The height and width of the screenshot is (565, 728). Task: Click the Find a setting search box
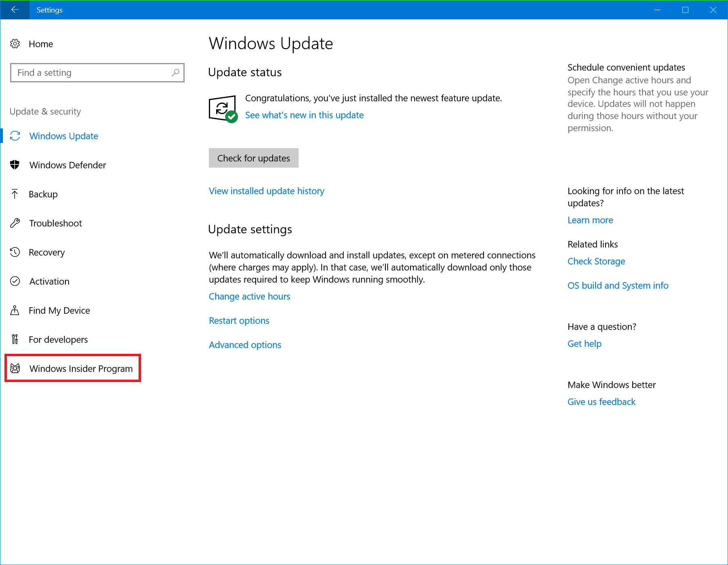(97, 73)
